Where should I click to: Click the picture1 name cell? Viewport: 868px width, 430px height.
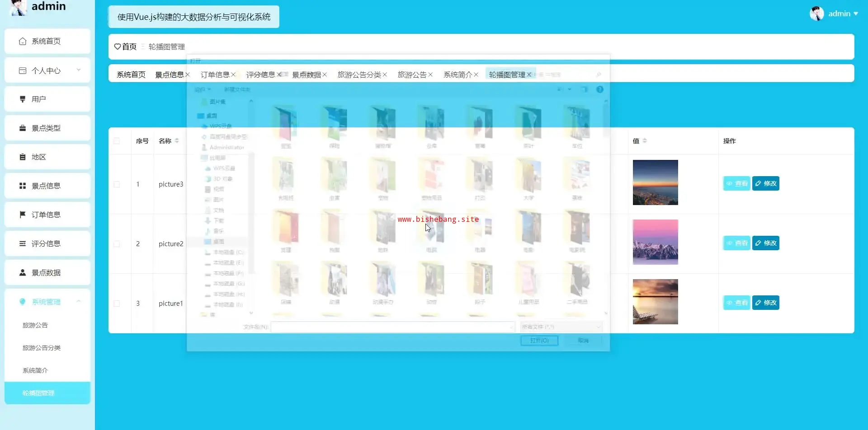click(x=171, y=304)
